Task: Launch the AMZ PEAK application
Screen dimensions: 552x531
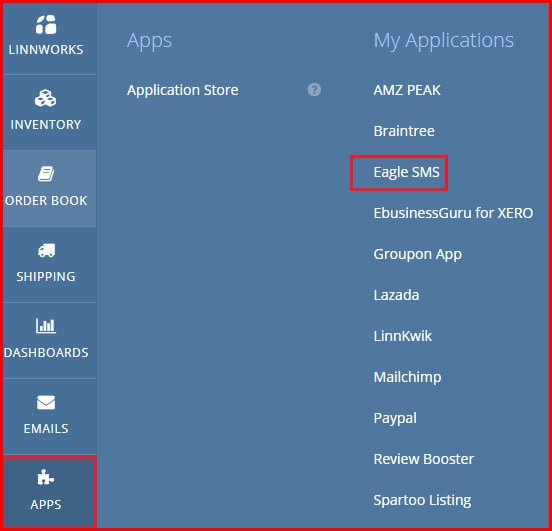Action: pyautogui.click(x=407, y=90)
